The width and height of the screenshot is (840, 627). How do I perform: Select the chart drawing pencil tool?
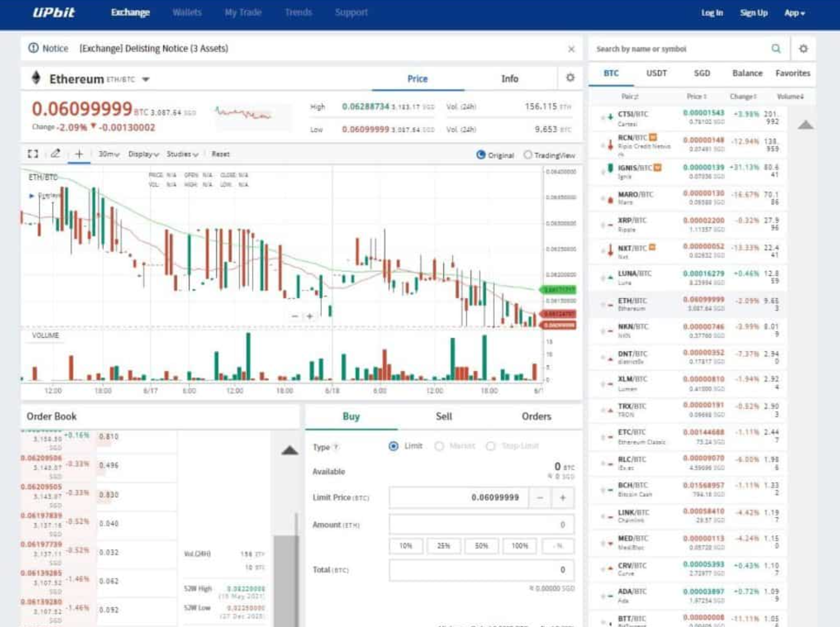[x=55, y=154]
